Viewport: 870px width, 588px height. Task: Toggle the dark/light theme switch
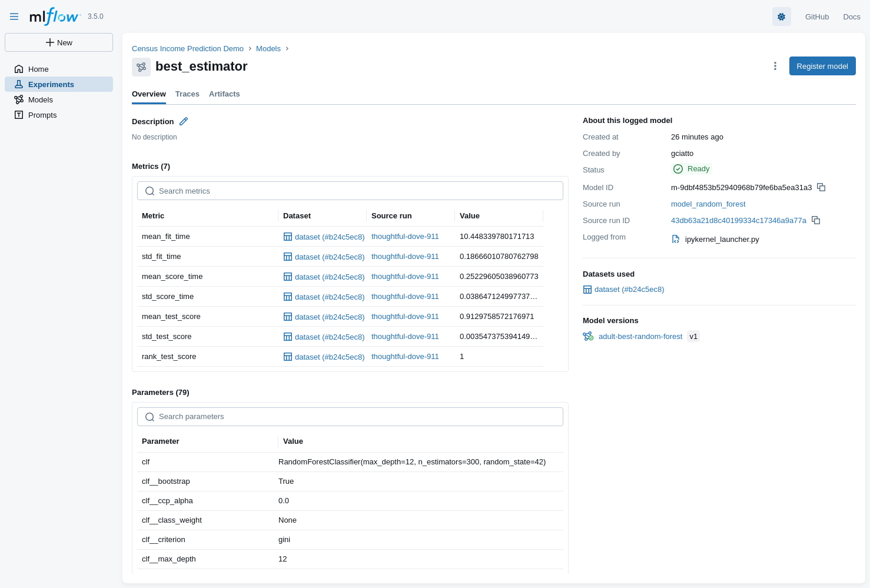781,16
